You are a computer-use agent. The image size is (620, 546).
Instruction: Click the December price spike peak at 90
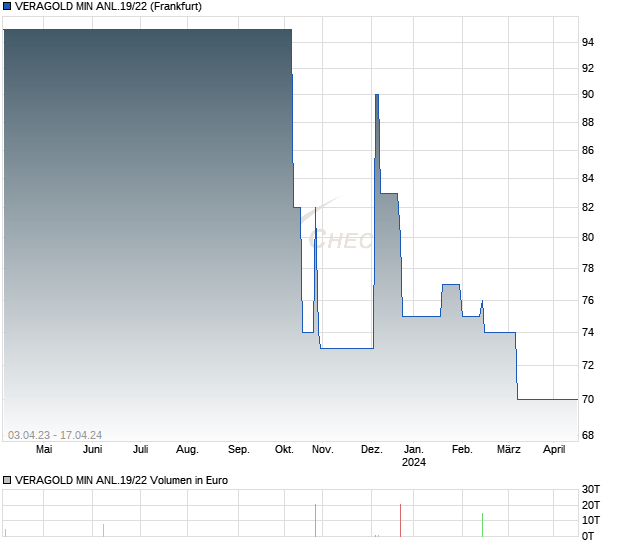[377, 94]
